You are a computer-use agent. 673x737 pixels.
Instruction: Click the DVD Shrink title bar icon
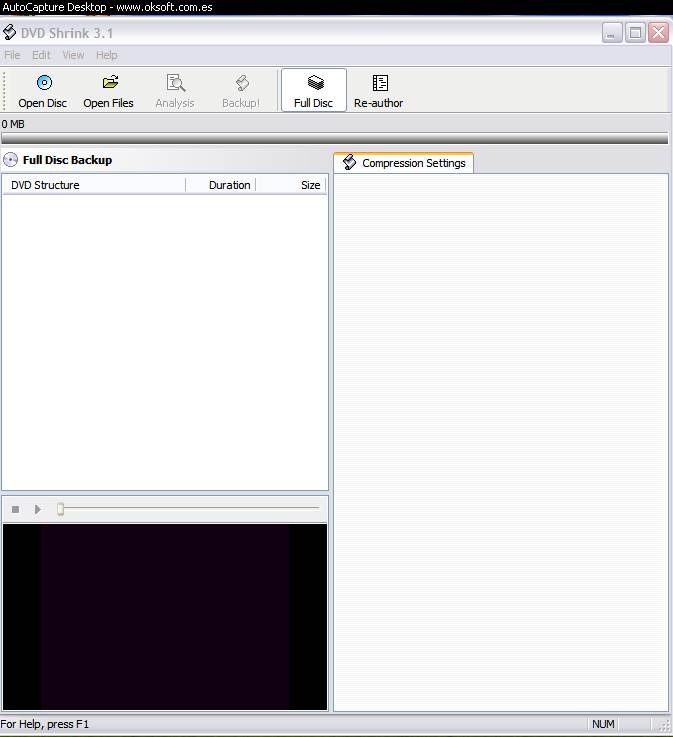point(9,32)
